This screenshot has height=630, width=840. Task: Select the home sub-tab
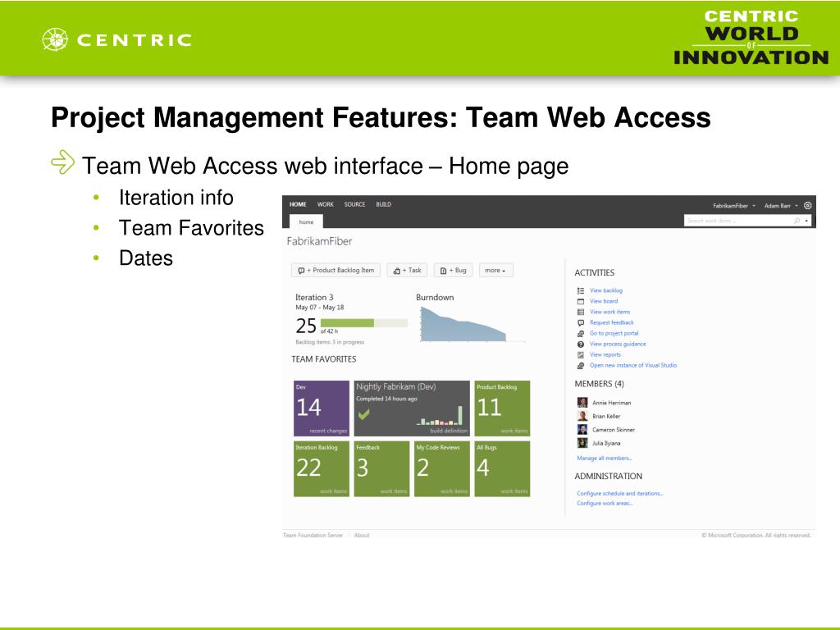(307, 221)
